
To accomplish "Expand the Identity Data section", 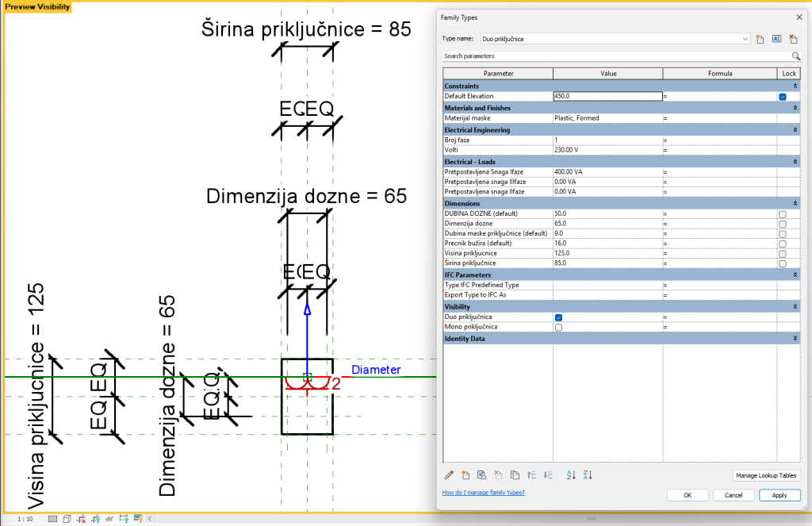I will (x=795, y=339).
